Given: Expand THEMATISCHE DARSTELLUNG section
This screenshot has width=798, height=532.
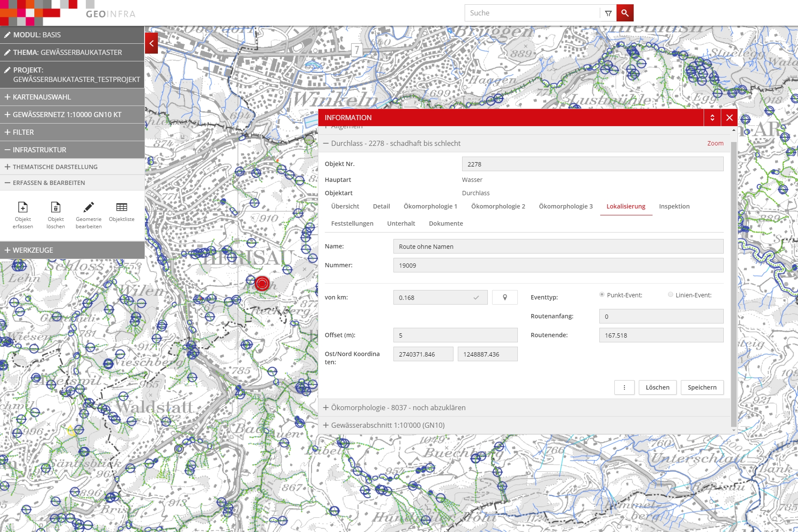Looking at the screenshot, I should click(72, 167).
